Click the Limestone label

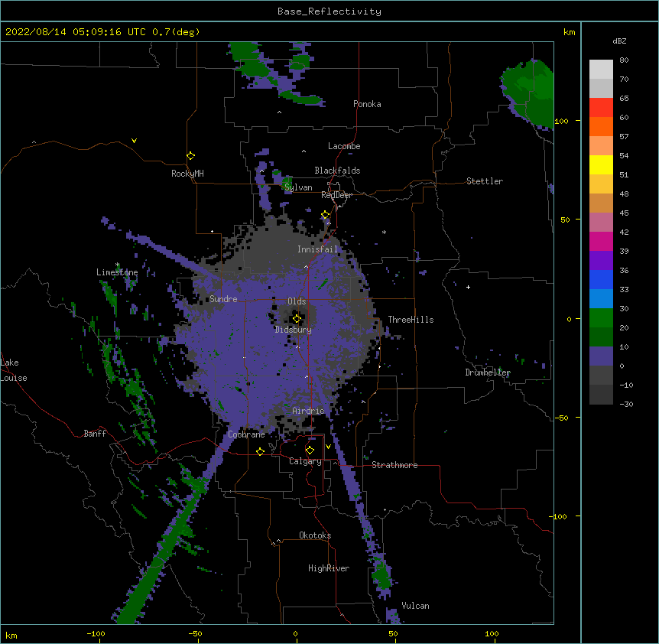click(117, 272)
